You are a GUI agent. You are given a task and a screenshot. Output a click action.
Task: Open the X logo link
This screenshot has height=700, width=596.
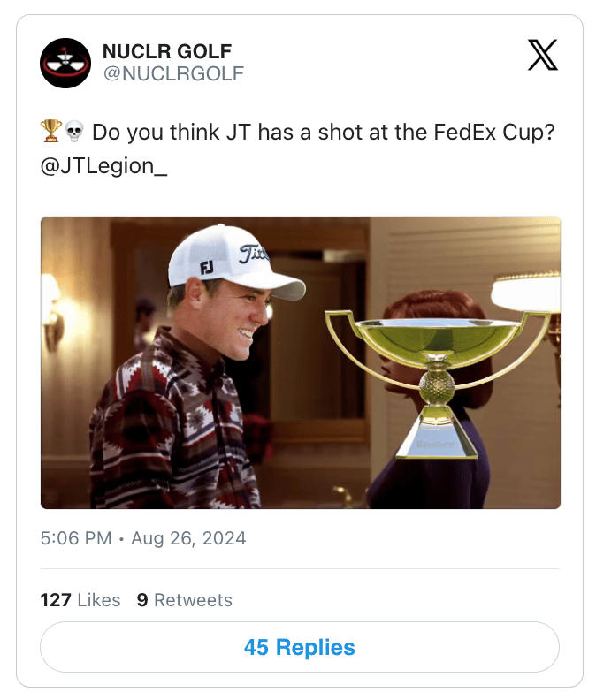click(x=542, y=55)
